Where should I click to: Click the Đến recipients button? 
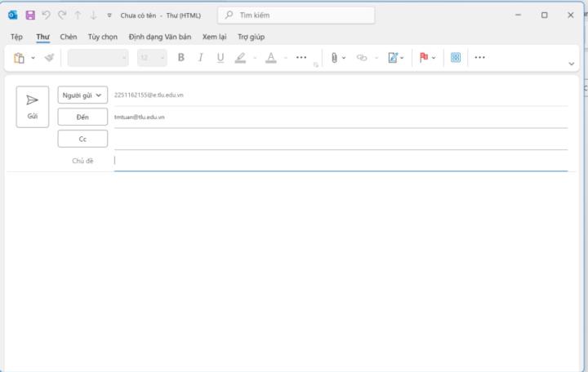pyautogui.click(x=82, y=117)
